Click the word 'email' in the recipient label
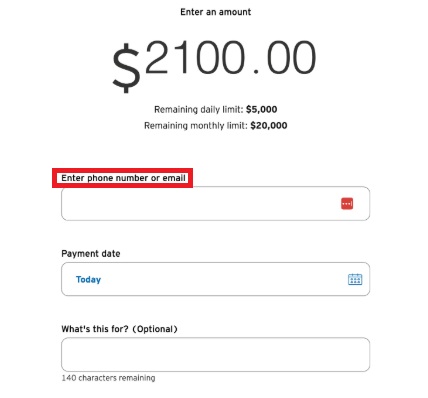This screenshot has width=428, height=398. coord(174,178)
